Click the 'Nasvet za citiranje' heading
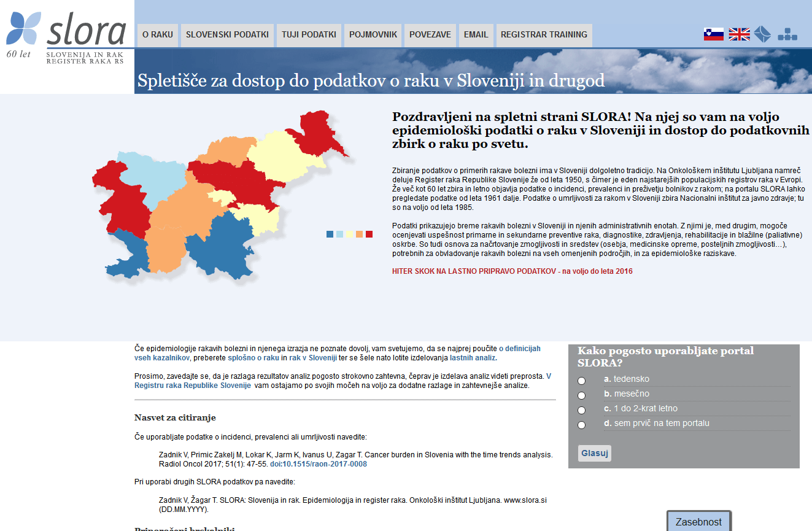Viewport: 812px width, 531px height. 175,418
